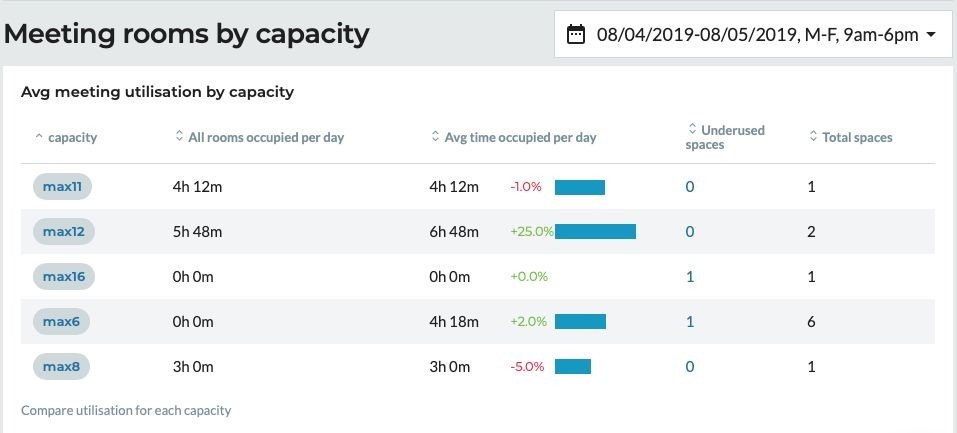Click underused spaces count for max11
Image resolution: width=957 pixels, height=433 pixels.
690,187
